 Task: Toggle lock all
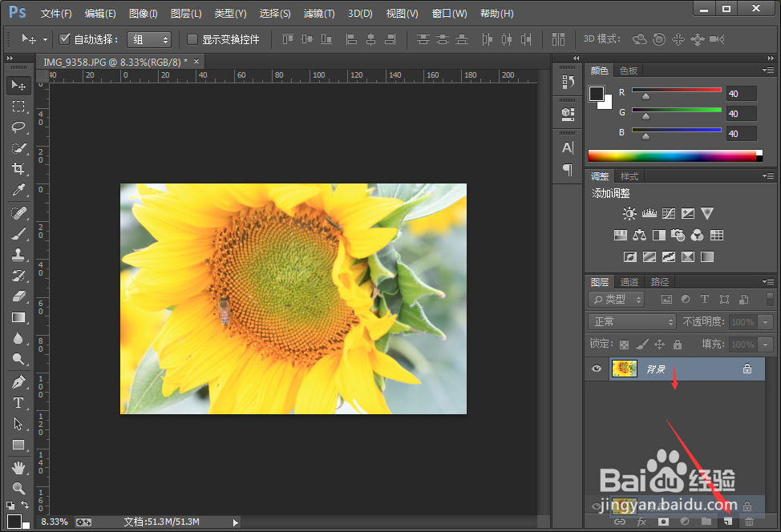[678, 344]
